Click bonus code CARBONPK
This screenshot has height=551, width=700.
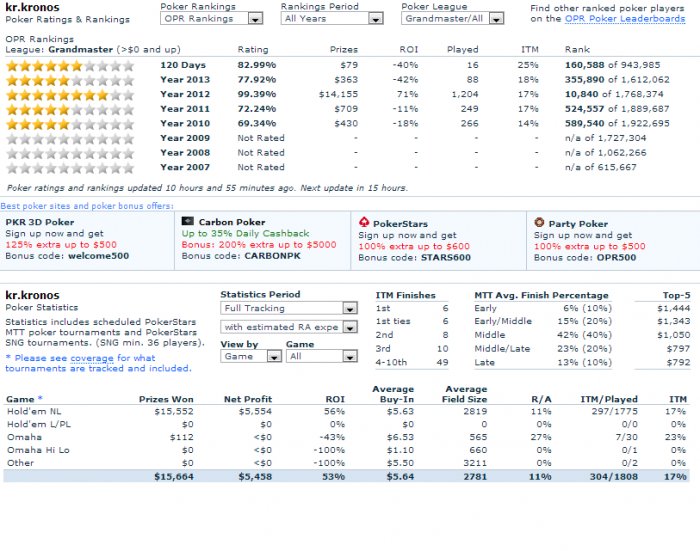(x=272, y=256)
